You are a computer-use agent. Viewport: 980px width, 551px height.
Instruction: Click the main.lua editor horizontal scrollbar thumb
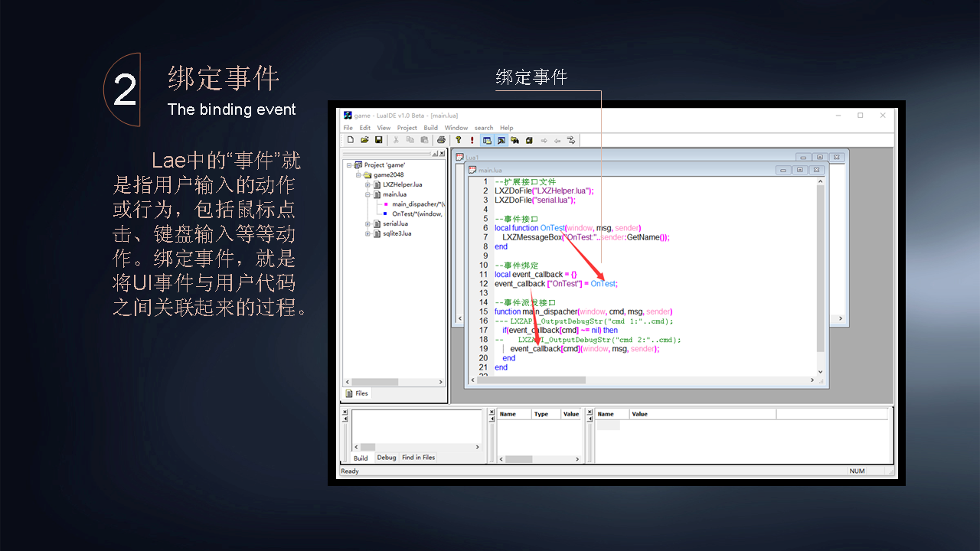(x=531, y=380)
